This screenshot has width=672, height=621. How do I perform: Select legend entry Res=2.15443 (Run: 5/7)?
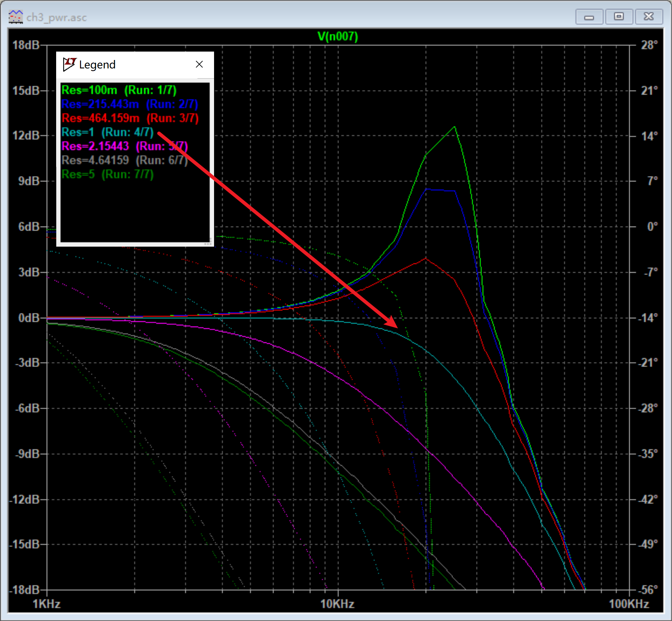click(x=125, y=146)
